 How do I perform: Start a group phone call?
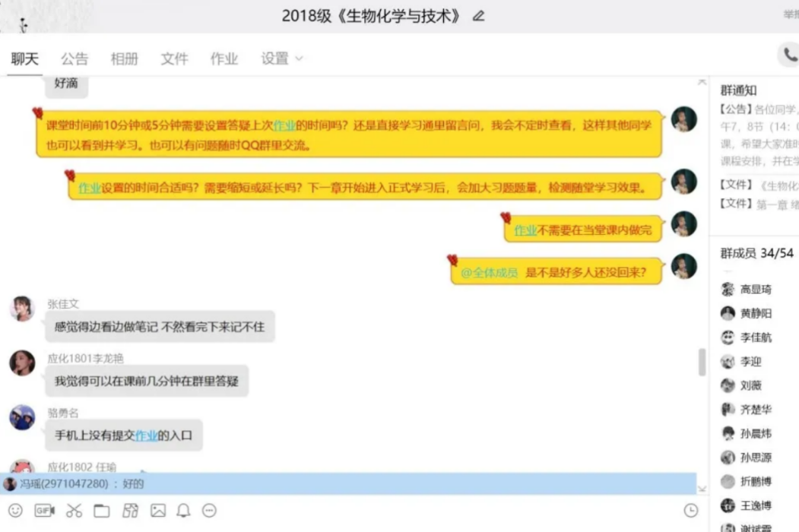(x=789, y=55)
